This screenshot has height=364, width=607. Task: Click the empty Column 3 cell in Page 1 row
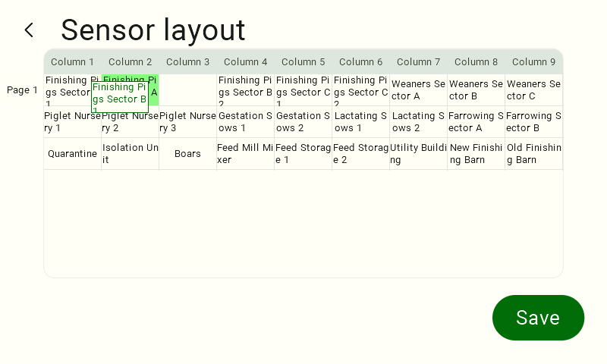(x=187, y=90)
